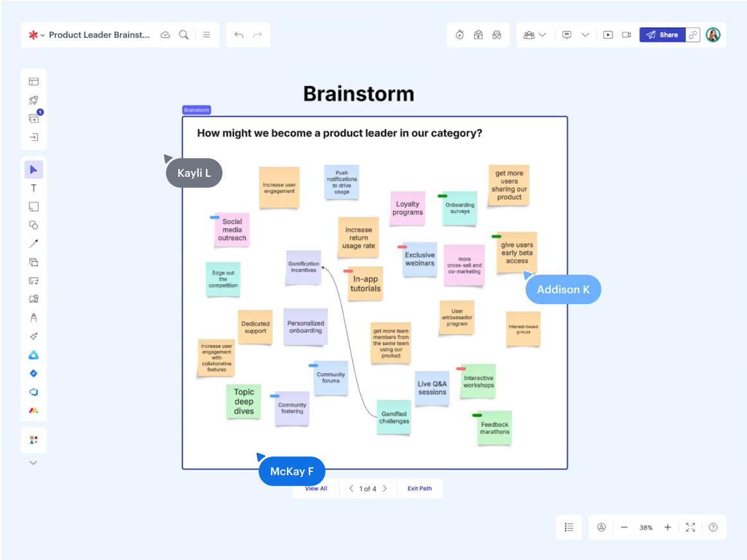This screenshot has width=747, height=560.
Task: Open the comments dropdown chevron
Action: coord(585,35)
